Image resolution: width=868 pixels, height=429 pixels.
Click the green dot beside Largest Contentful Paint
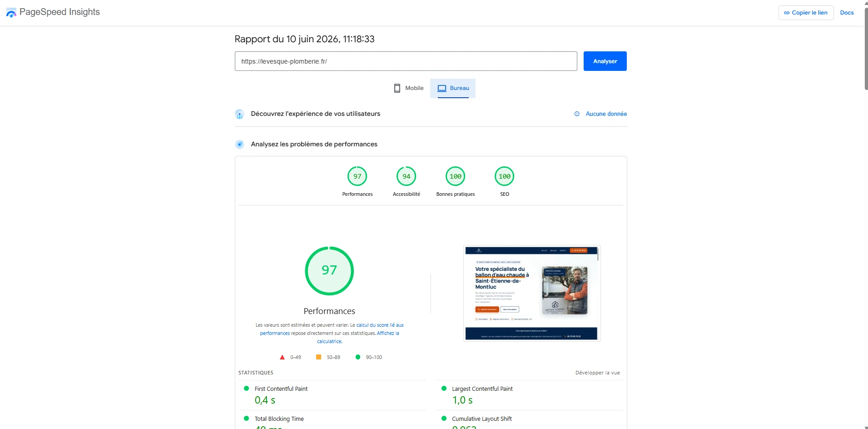point(444,389)
